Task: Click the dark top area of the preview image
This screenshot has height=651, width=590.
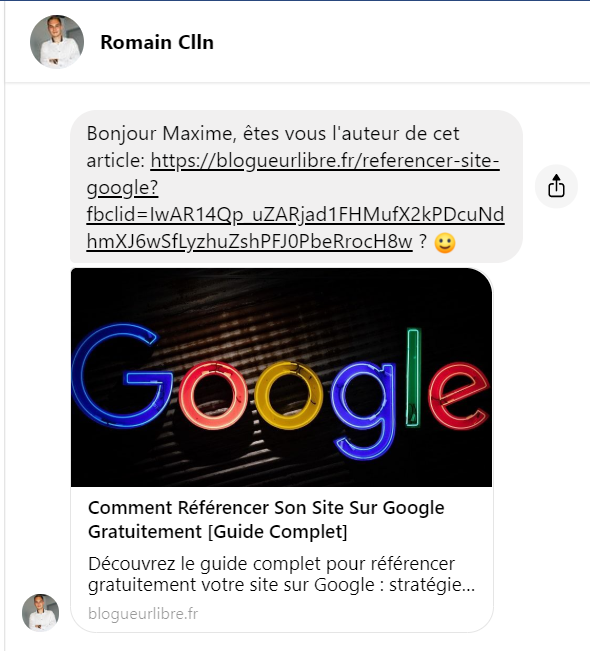Action: [x=282, y=291]
